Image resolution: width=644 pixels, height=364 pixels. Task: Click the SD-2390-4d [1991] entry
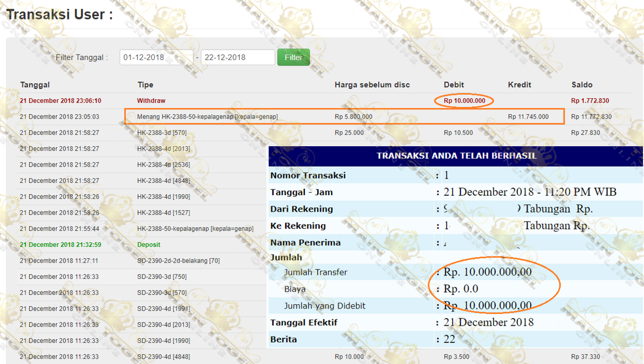click(x=163, y=309)
